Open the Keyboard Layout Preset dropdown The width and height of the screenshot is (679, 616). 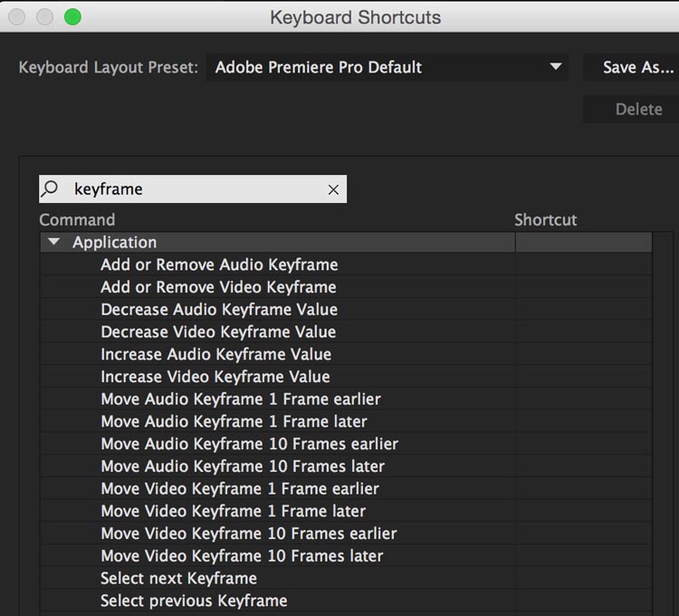[387, 67]
